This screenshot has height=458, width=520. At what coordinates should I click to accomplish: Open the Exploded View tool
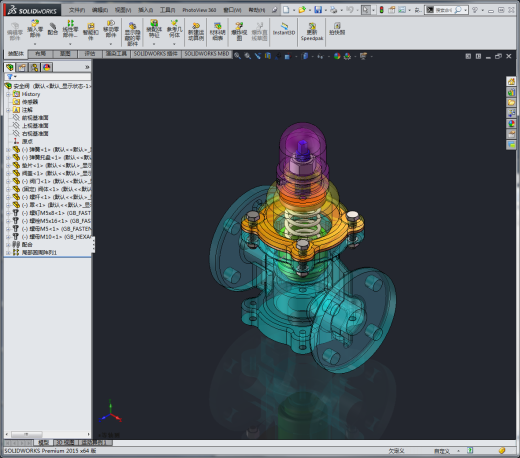coord(239,31)
